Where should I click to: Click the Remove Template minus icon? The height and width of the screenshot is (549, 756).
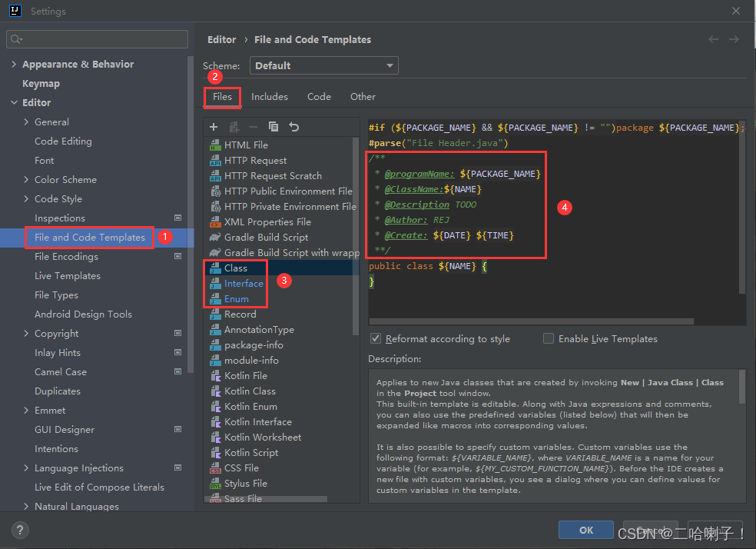point(254,127)
